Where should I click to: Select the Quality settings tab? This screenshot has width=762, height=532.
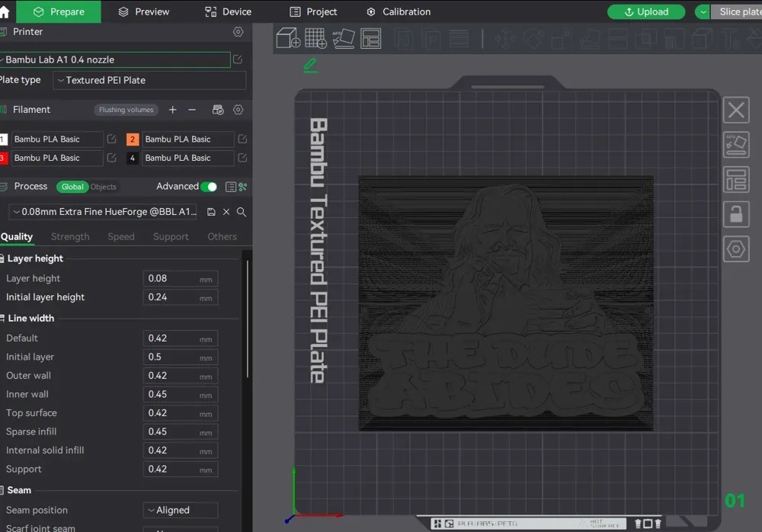pos(17,237)
